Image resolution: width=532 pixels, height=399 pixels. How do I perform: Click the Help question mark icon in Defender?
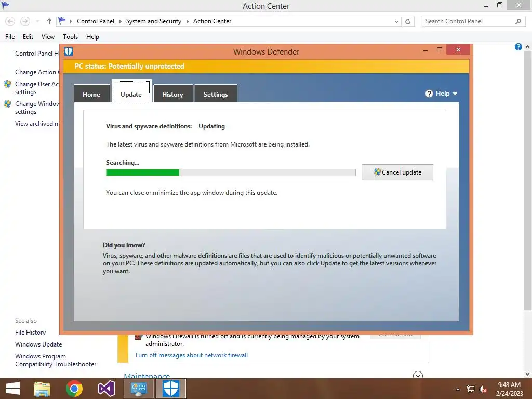[429, 94]
